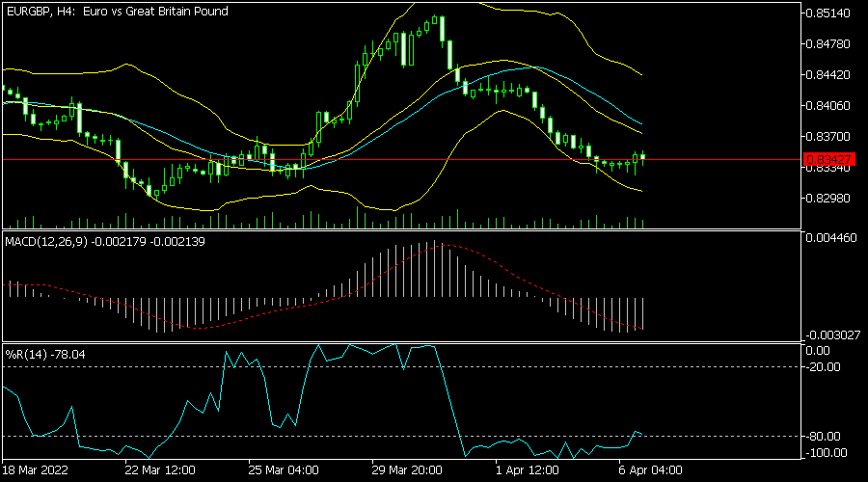Image resolution: width=868 pixels, height=482 pixels.
Task: Click the 6 Apr 04:00 time label
Action: (x=650, y=470)
